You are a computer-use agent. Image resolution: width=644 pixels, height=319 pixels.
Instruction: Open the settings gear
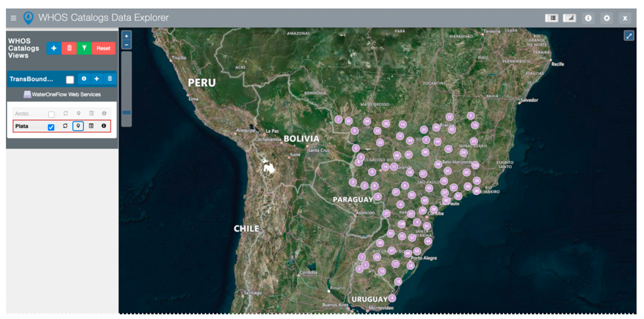tap(606, 18)
